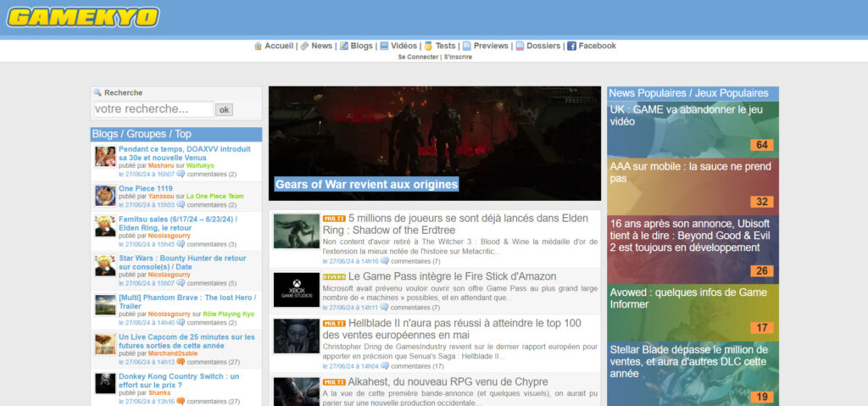
Task: Click the Tests medal icon
Action: pos(428,46)
